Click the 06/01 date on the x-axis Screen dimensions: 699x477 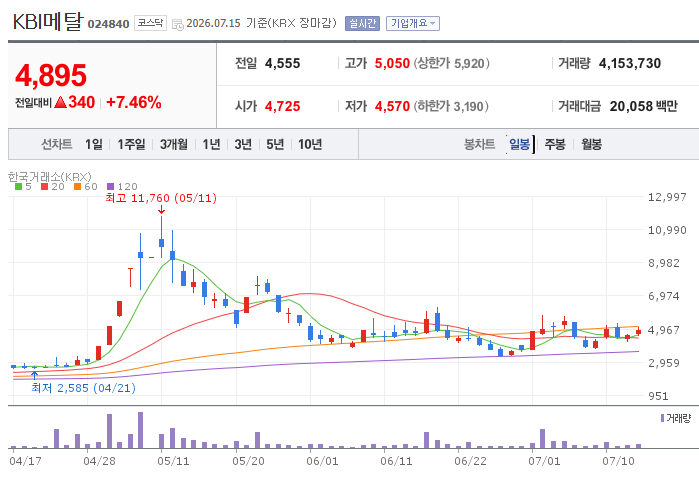(322, 461)
